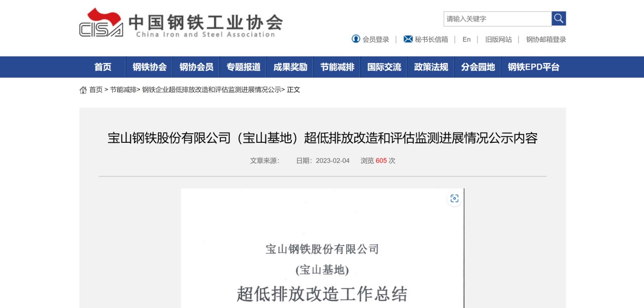Click the view count 605

coord(381,161)
